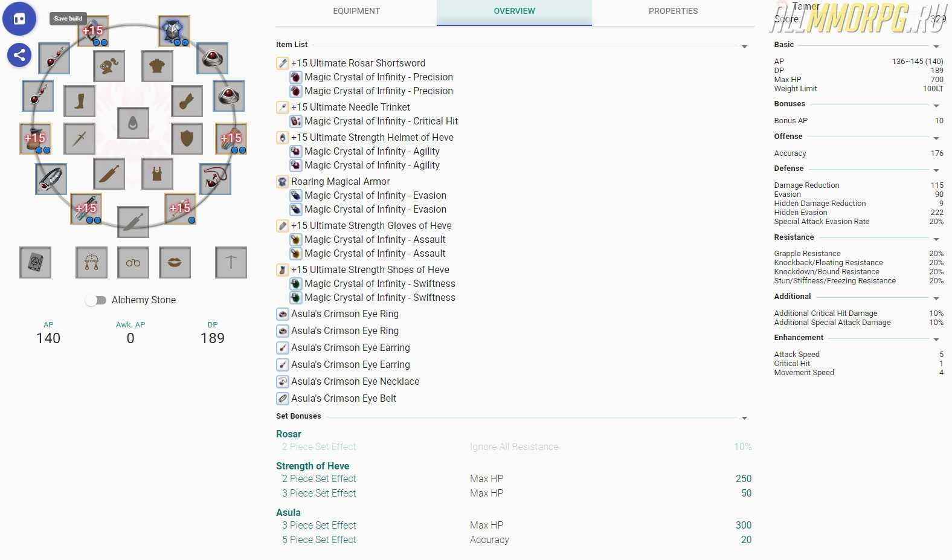
Task: Click 'Roaring Magical Armor' in the list
Action: pyautogui.click(x=341, y=181)
